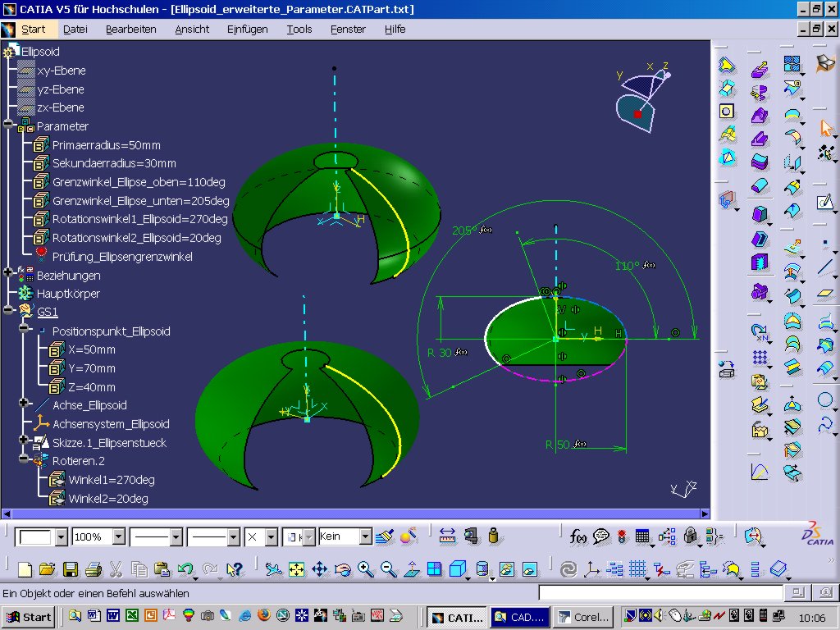
Task: Click the Painter brush icon
Action: pos(385,536)
